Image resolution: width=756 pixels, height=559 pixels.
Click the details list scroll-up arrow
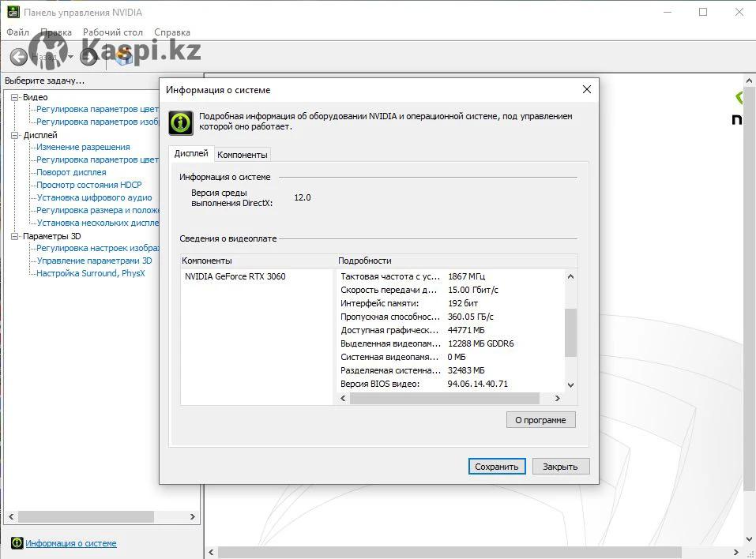coord(571,276)
